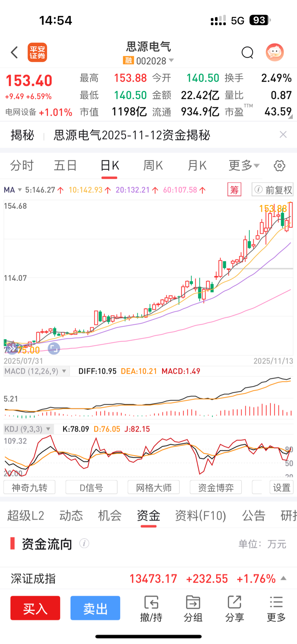Tap the 153.88 high price label on chart
The image size is (297, 644).
tap(273, 209)
